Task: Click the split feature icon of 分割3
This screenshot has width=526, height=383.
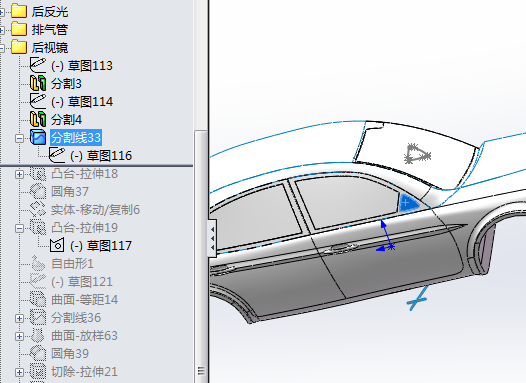Action: [x=38, y=83]
